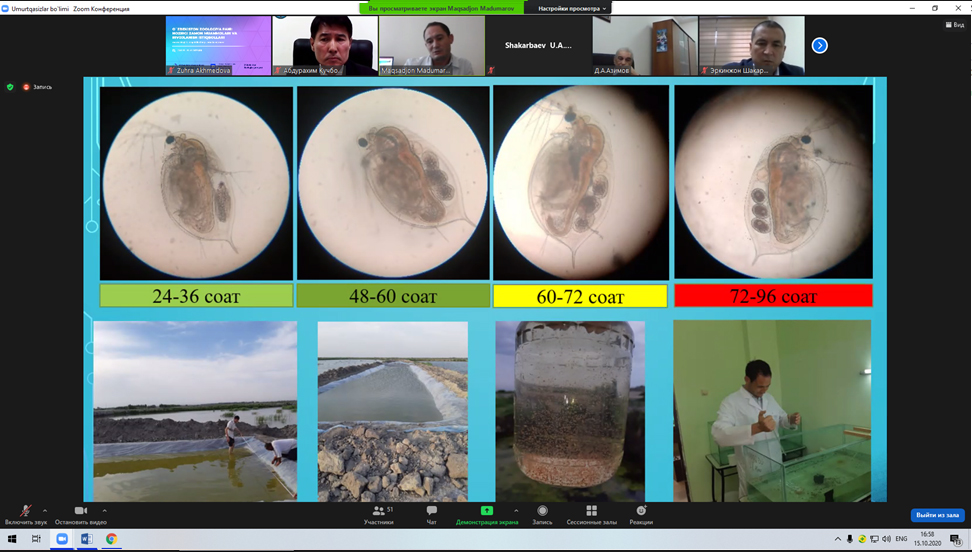The width and height of the screenshot is (972, 552).
Task: Expand audio options arrow beside microphone
Action: coord(45,510)
